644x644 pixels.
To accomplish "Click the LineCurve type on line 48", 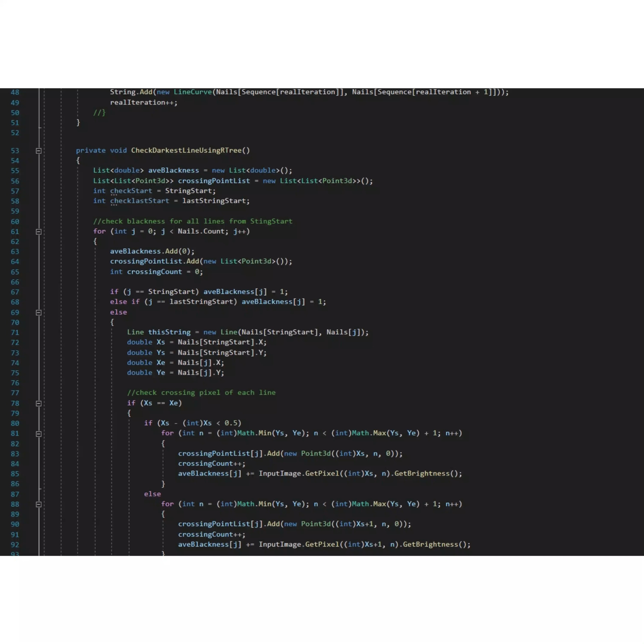I will click(193, 92).
